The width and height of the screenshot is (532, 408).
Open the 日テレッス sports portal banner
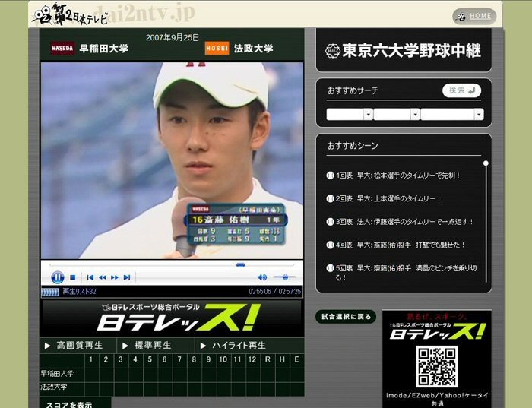click(171, 318)
